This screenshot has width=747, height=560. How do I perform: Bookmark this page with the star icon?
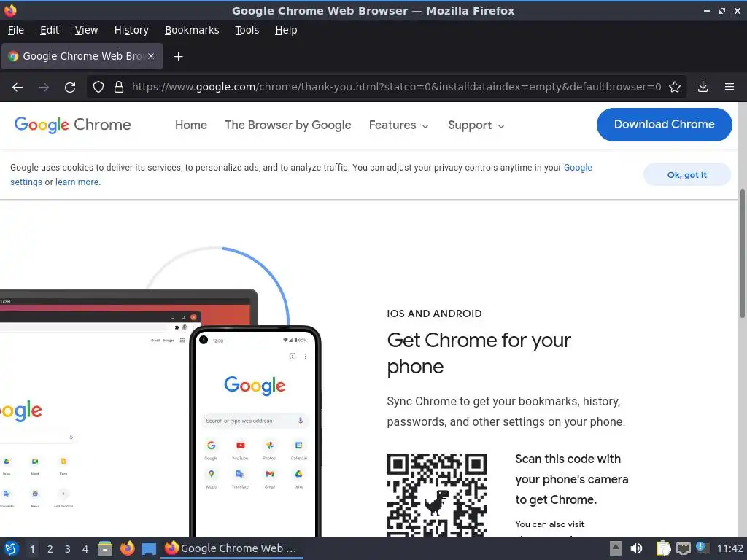pos(675,87)
